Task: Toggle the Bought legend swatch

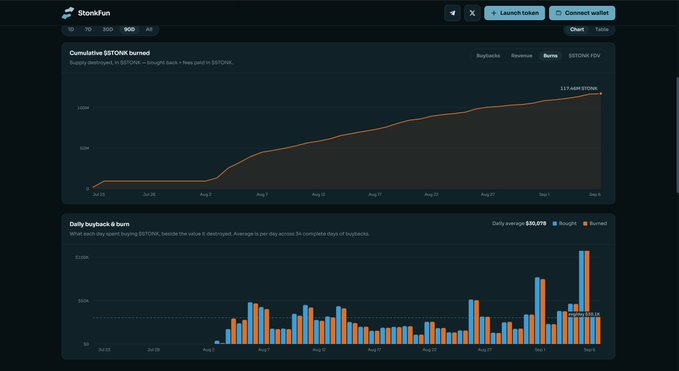Action: coord(555,224)
